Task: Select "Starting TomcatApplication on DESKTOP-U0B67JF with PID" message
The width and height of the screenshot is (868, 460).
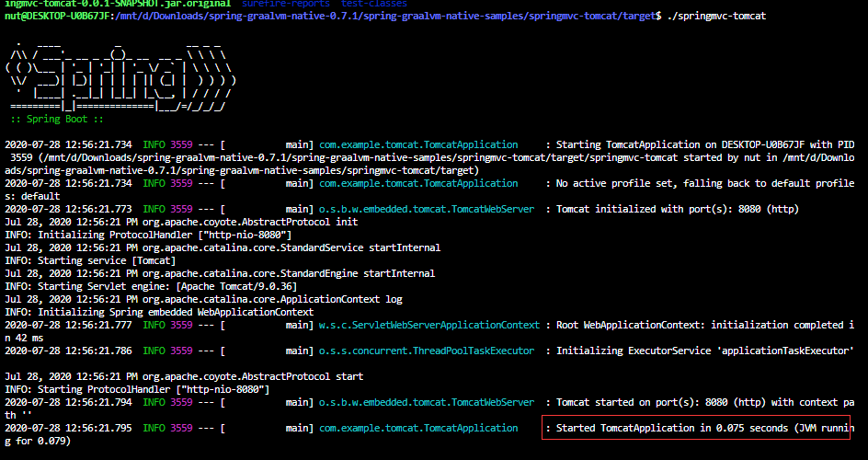Action: (x=705, y=145)
